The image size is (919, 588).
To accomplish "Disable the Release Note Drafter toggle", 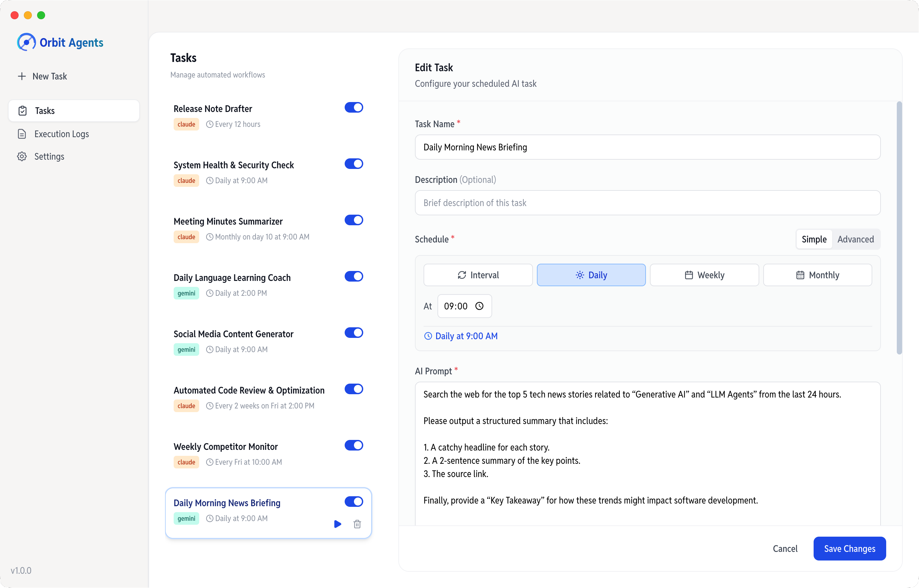I will [x=354, y=108].
